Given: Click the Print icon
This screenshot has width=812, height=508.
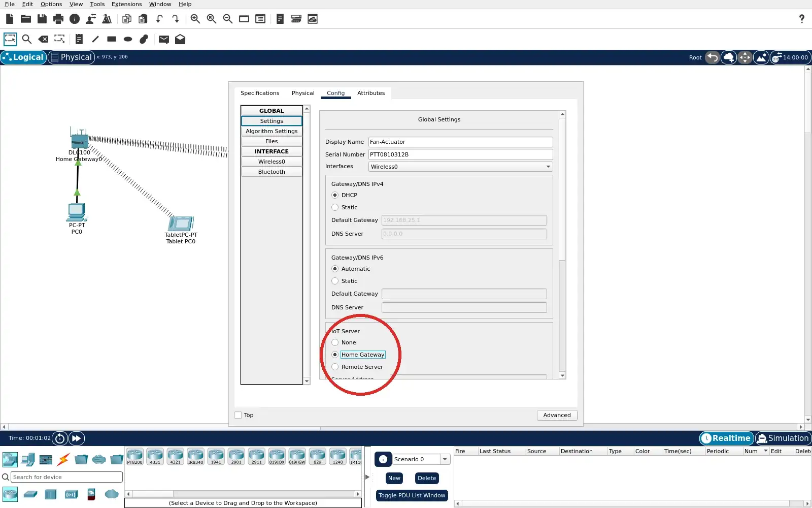Looking at the screenshot, I should click(58, 19).
